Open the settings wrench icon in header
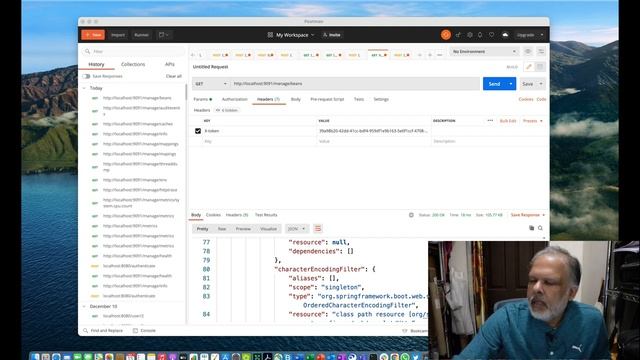This screenshot has width=640, height=360. click(x=470, y=35)
